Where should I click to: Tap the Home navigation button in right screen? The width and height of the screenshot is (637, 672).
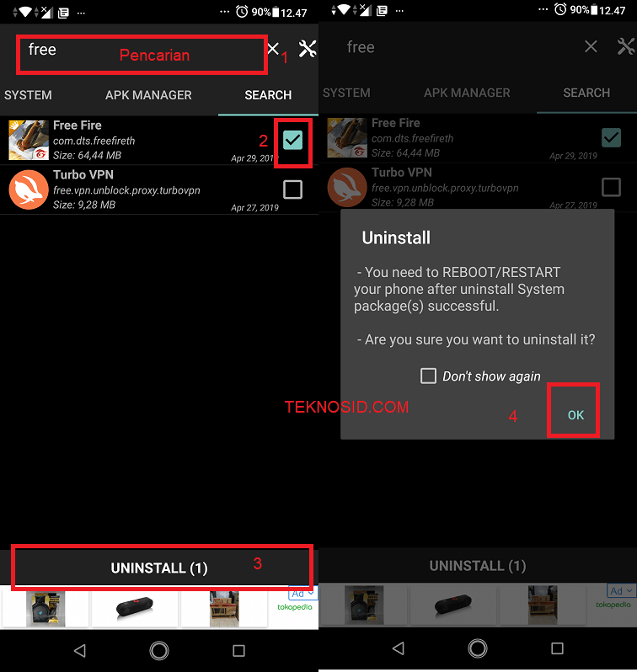click(478, 648)
